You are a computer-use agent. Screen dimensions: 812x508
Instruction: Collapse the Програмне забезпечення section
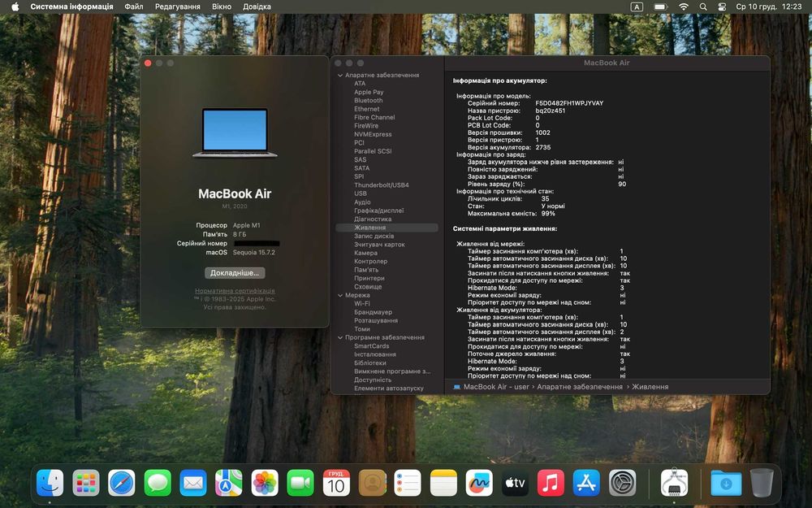coord(340,337)
